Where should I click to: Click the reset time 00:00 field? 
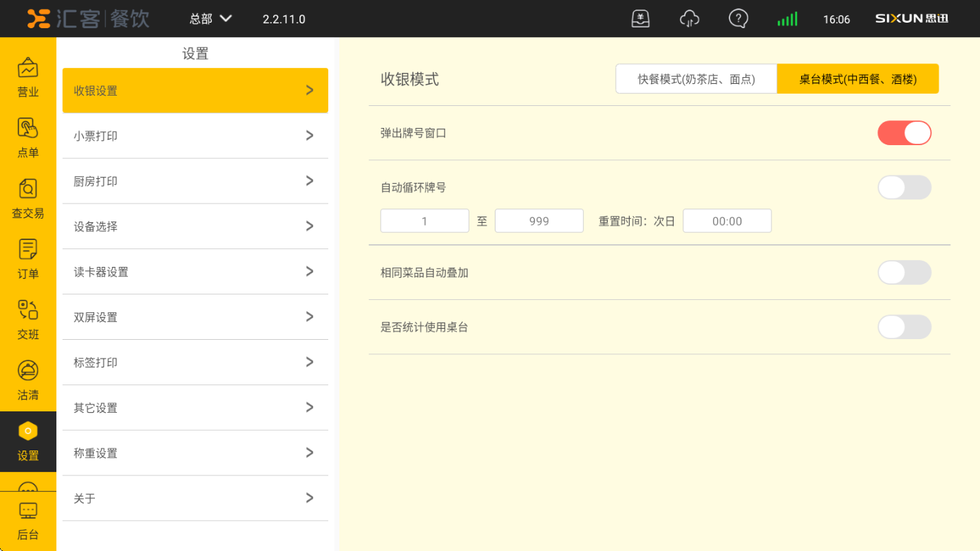727,221
